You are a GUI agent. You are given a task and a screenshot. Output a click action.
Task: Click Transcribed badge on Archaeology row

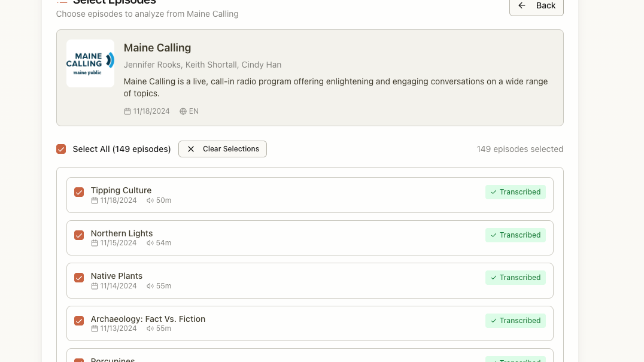click(x=515, y=321)
